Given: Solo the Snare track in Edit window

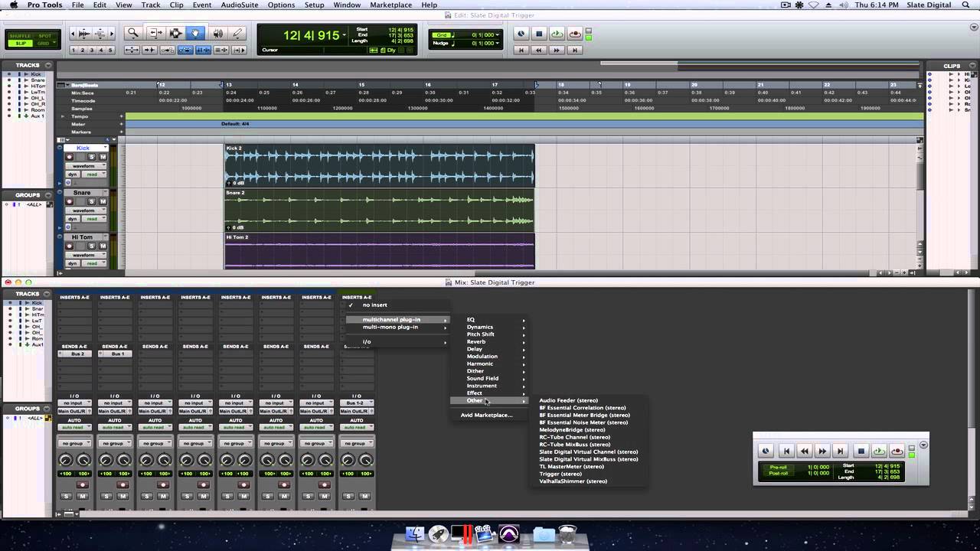Looking at the screenshot, I should click(92, 201).
